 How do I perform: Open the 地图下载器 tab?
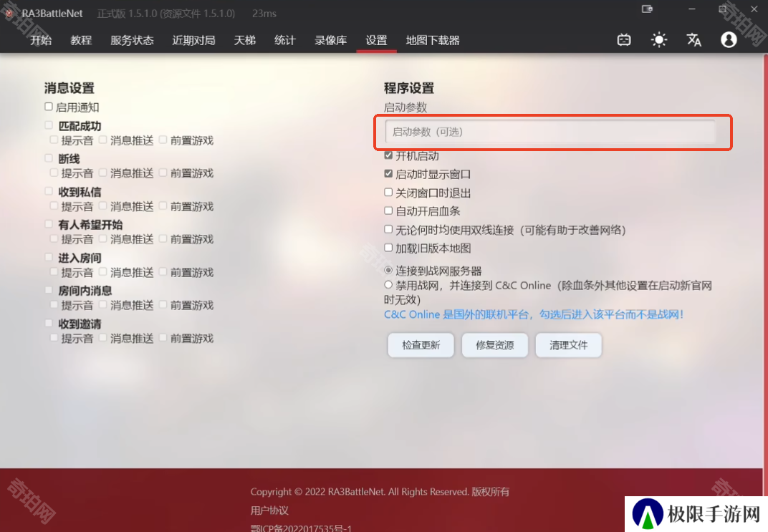point(433,40)
